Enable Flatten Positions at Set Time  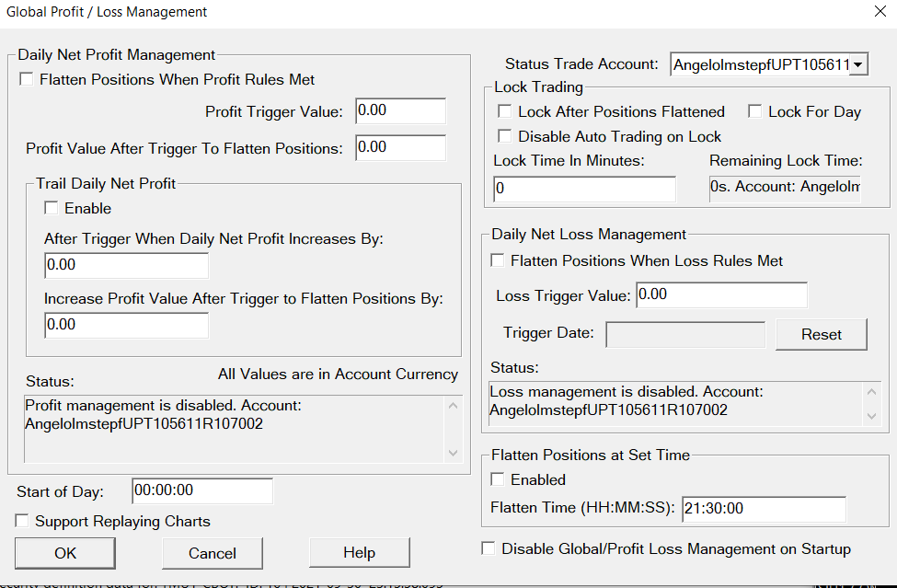point(498,479)
